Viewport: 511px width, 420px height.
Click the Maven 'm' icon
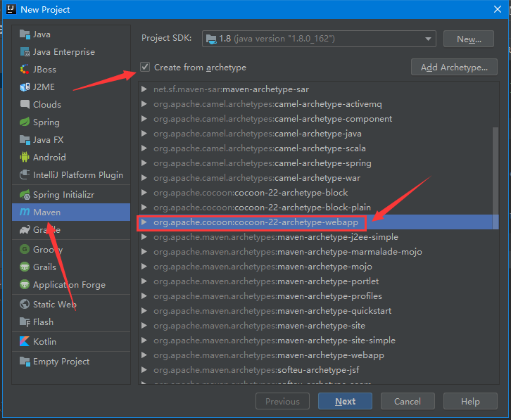pos(25,212)
